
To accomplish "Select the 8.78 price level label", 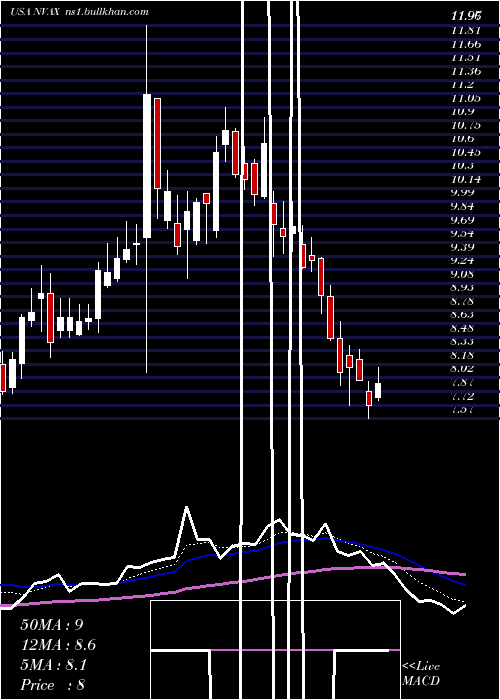I will pos(464,301).
